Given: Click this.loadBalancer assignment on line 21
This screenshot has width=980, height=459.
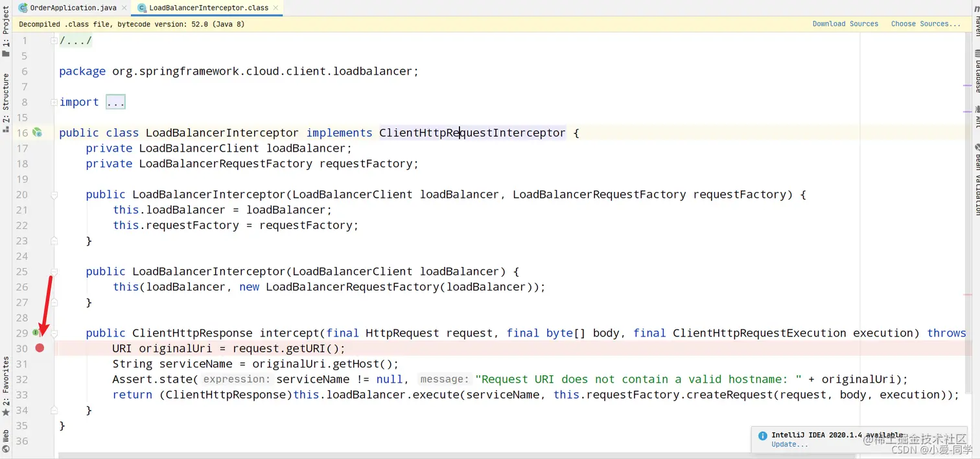Looking at the screenshot, I should click(x=222, y=210).
